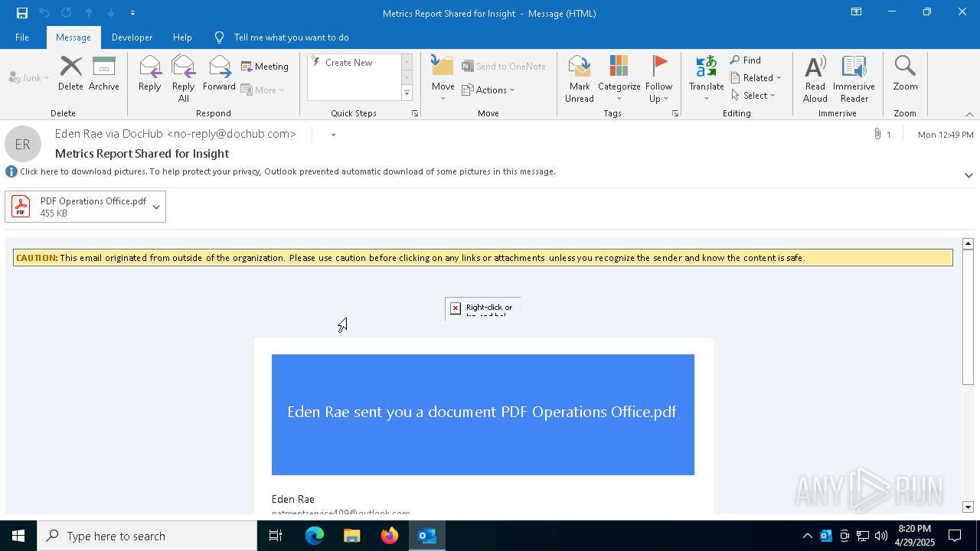Open the Categorize color menu
The height and width of the screenshot is (551, 980).
click(x=619, y=79)
